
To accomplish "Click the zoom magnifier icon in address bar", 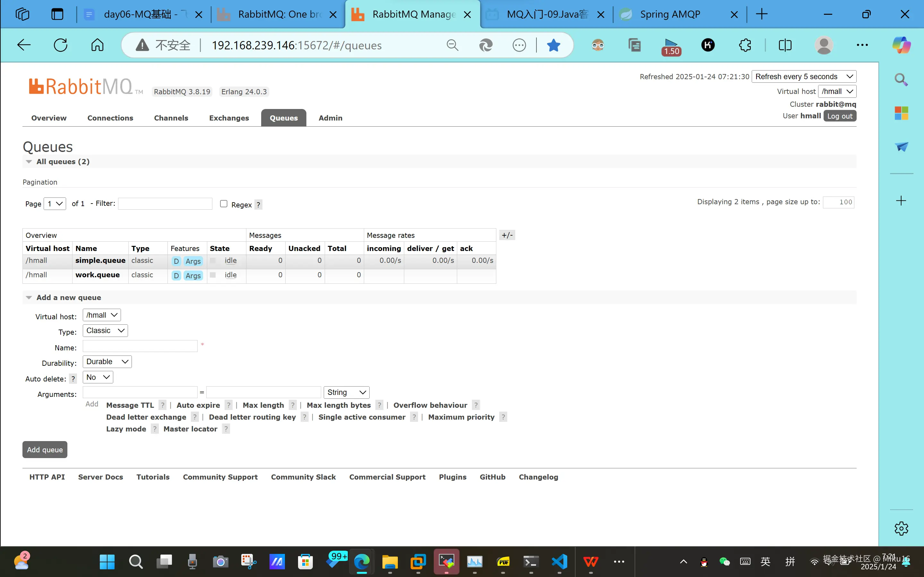I will (x=452, y=46).
